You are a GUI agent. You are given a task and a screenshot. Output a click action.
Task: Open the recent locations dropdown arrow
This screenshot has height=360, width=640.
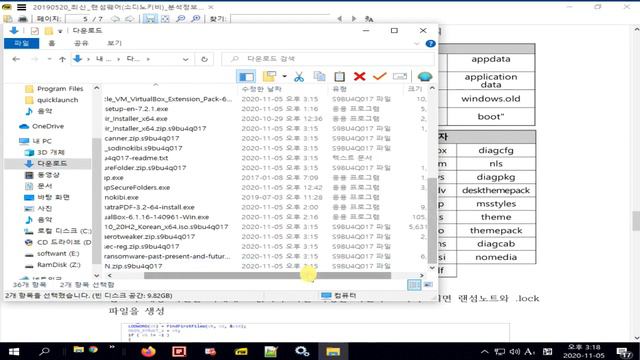[49, 59]
